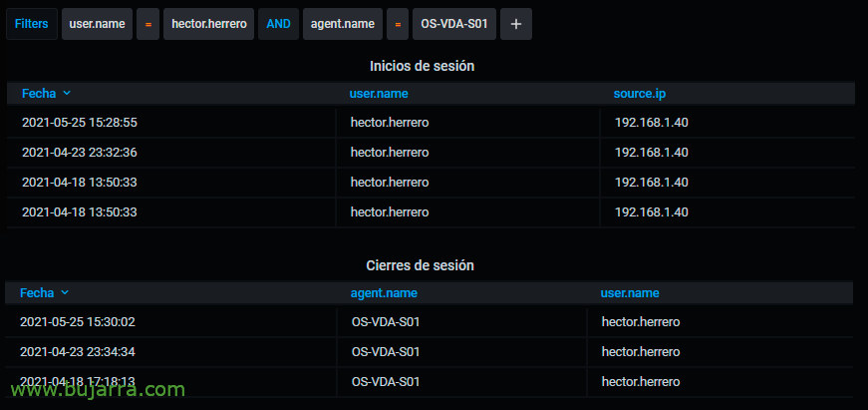Click the www.bujarra.com watermark link
Screen dimensions: 868x410
click(x=98, y=390)
